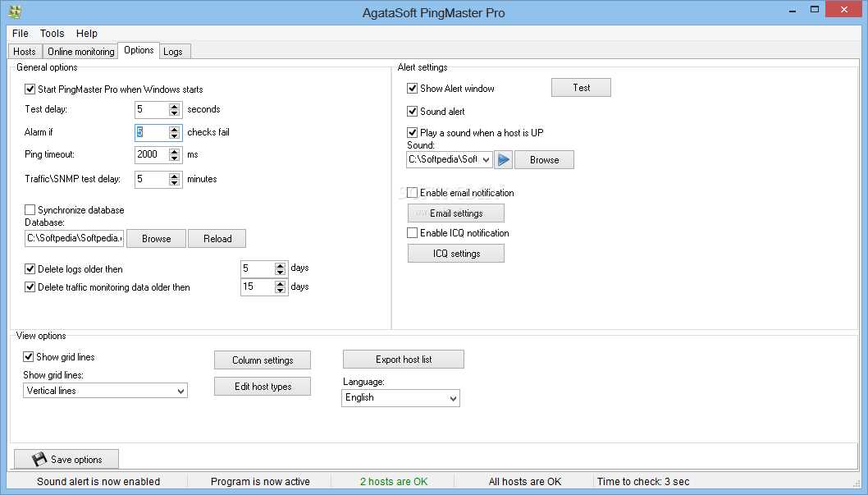Image resolution: width=868 pixels, height=495 pixels.
Task: Switch to Online monitoring tab
Action: tap(81, 52)
